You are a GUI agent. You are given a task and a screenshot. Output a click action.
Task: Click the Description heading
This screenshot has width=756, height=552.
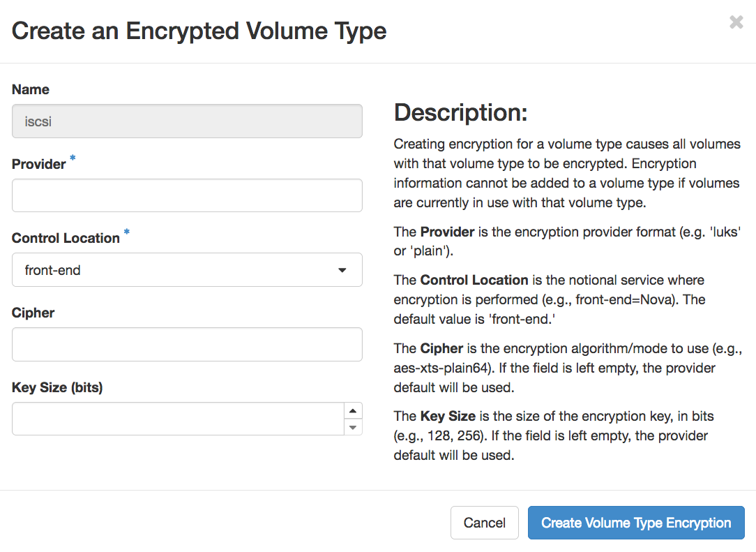pos(461,112)
